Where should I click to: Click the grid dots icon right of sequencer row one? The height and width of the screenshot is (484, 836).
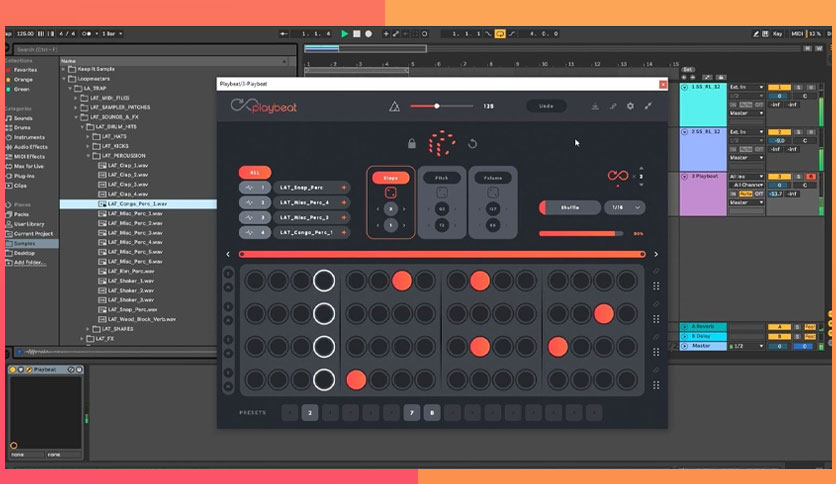click(656, 286)
